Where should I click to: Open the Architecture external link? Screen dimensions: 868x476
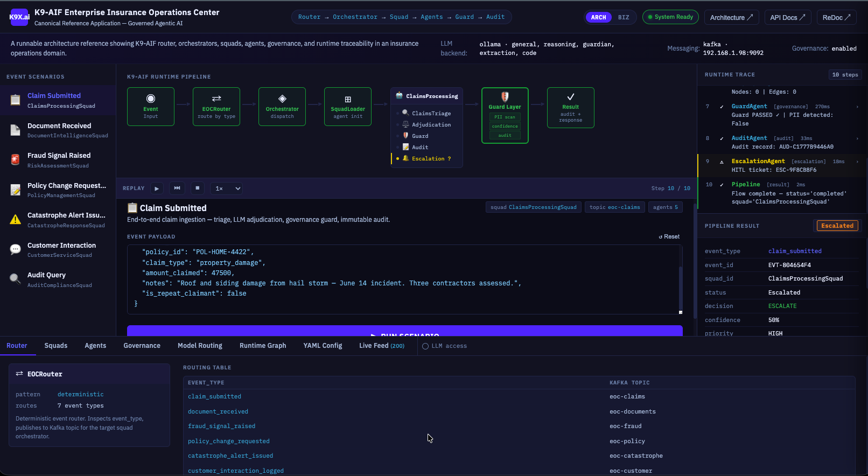(x=731, y=17)
